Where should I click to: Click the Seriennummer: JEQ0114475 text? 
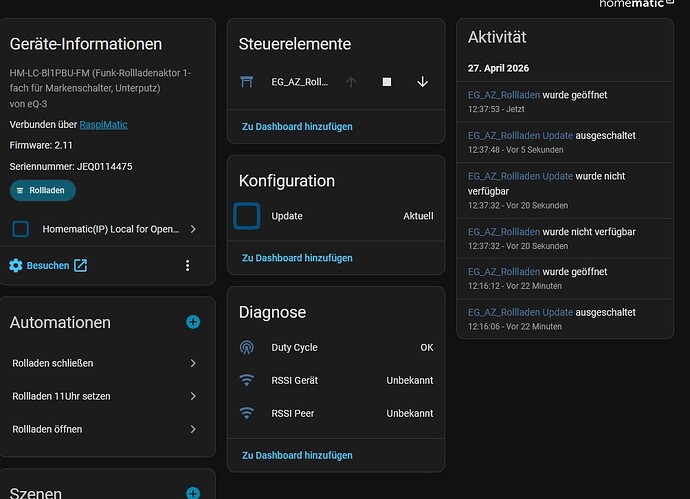click(x=71, y=166)
